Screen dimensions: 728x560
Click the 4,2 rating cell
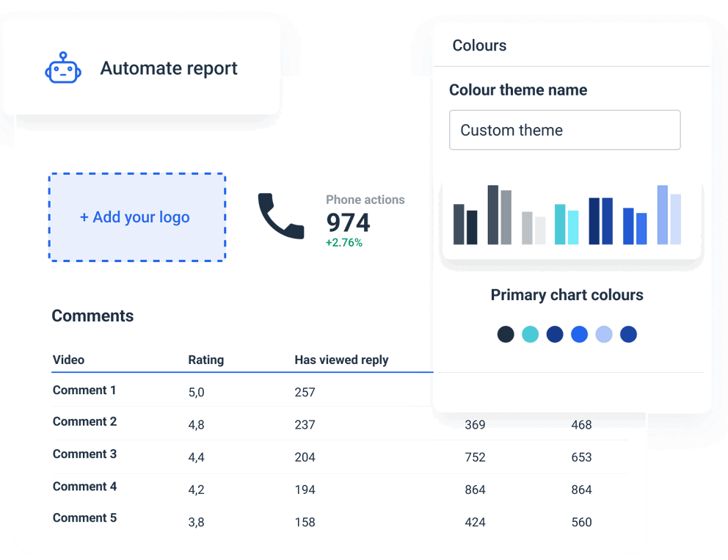coord(196,490)
